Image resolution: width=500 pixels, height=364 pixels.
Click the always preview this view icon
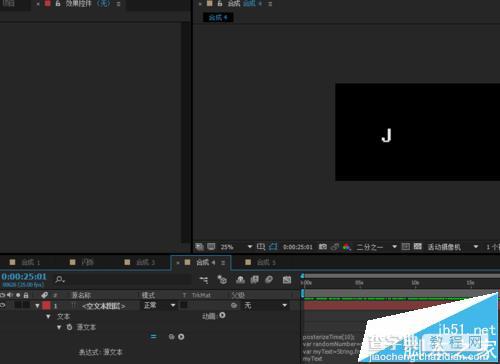[199, 247]
